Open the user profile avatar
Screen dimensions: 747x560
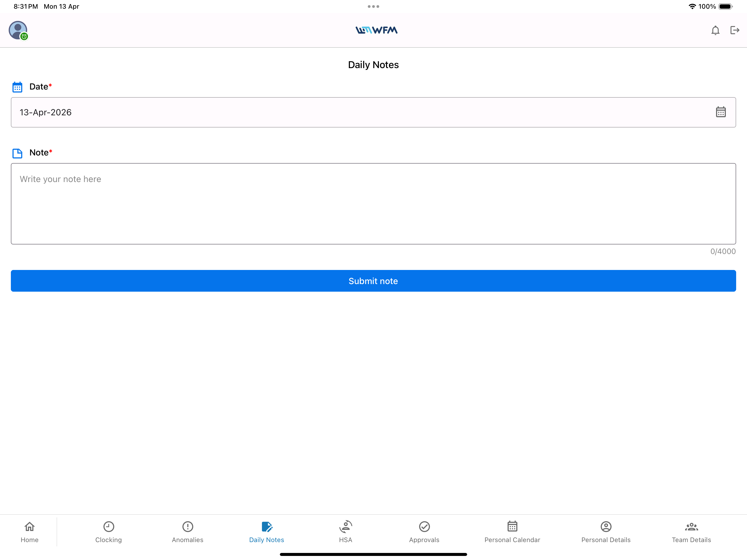pyautogui.click(x=18, y=30)
